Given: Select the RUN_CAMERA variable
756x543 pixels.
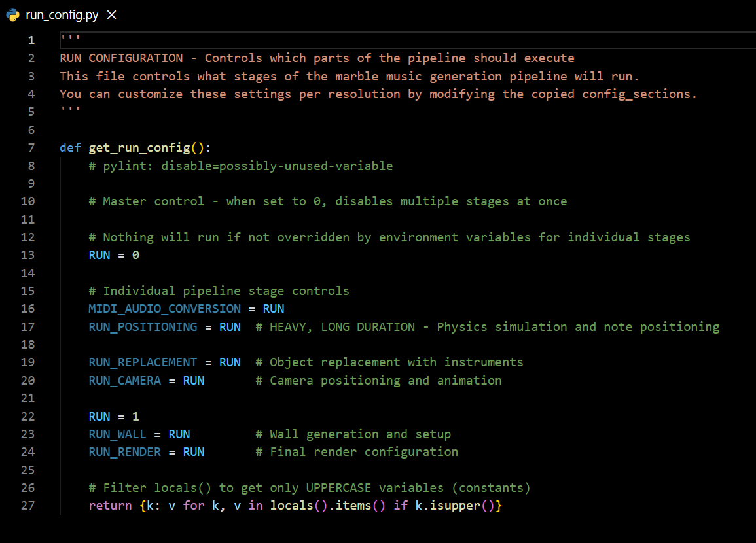Looking at the screenshot, I should click(125, 379).
